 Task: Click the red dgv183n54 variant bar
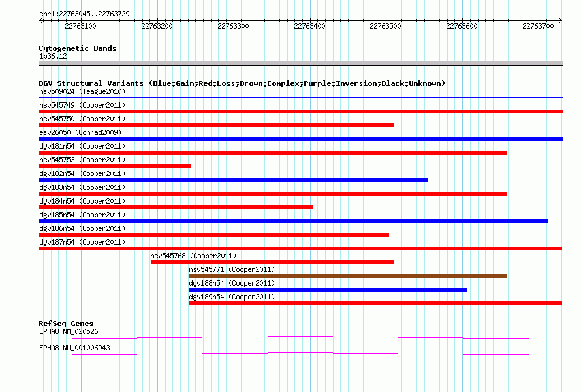point(272,194)
